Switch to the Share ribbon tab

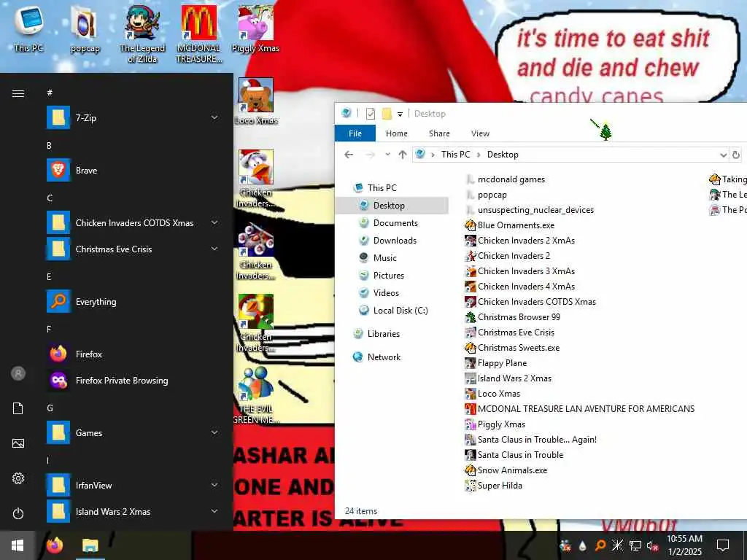[439, 133]
